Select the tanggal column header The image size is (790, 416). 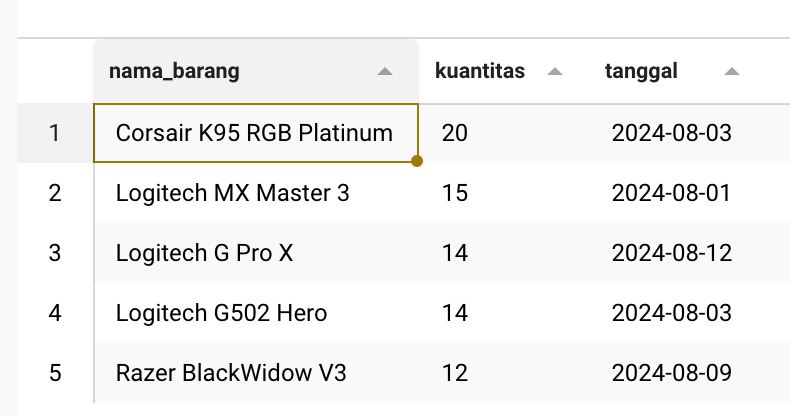pyautogui.click(x=641, y=71)
